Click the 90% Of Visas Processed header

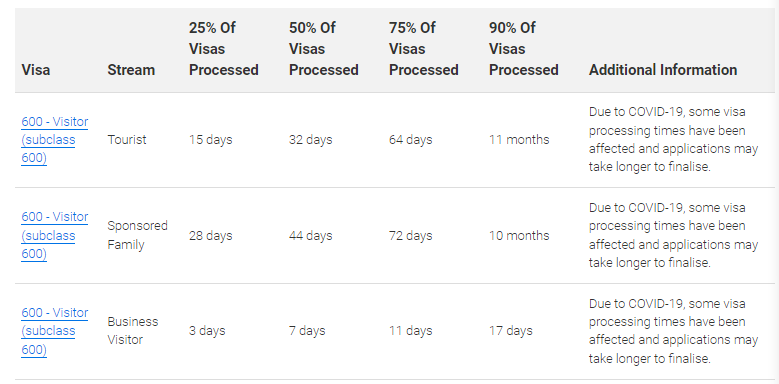point(524,49)
